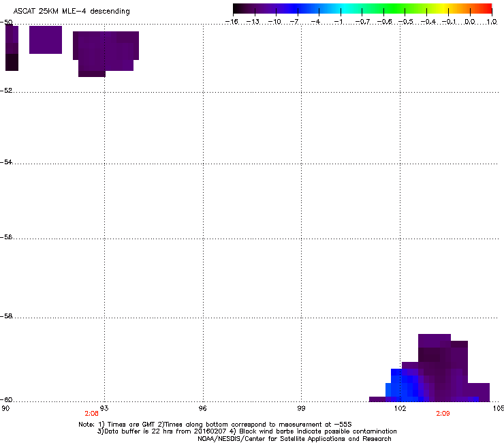Image resolution: width=504 pixels, height=443 pixels.
Task: Click the -0.7 color scale label
Action: point(362,22)
